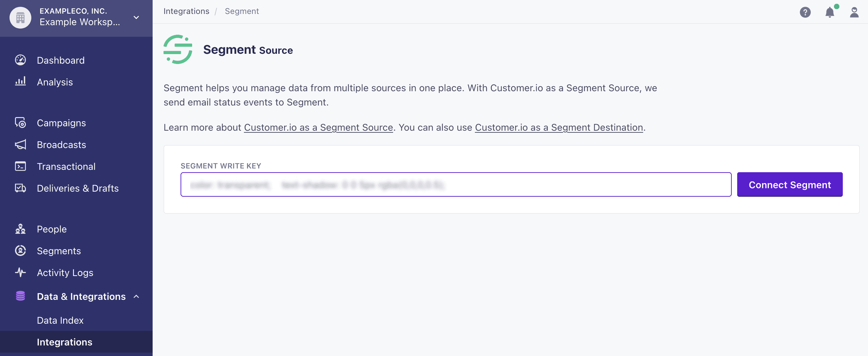The height and width of the screenshot is (356, 868).
Task: Click the Campaigns icon in sidebar
Action: (x=20, y=123)
